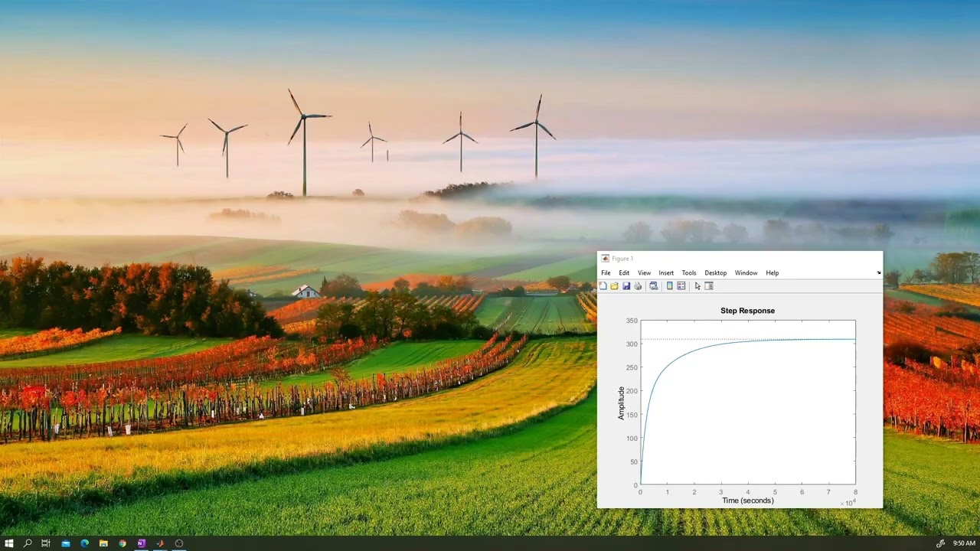Open Google Chrome from taskbar
Image resolution: width=980 pixels, height=551 pixels.
pos(122,543)
